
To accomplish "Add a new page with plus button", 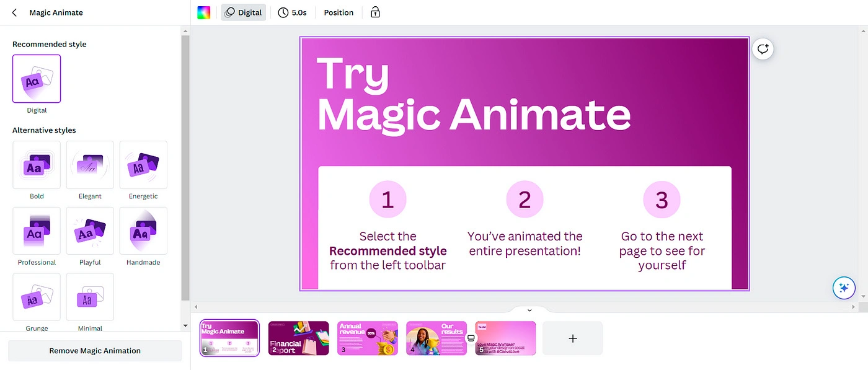I will coord(573,338).
